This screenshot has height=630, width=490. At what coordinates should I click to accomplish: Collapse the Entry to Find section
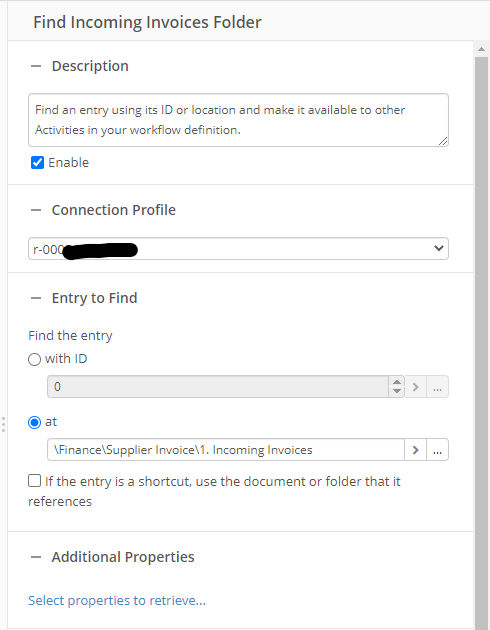tap(36, 298)
